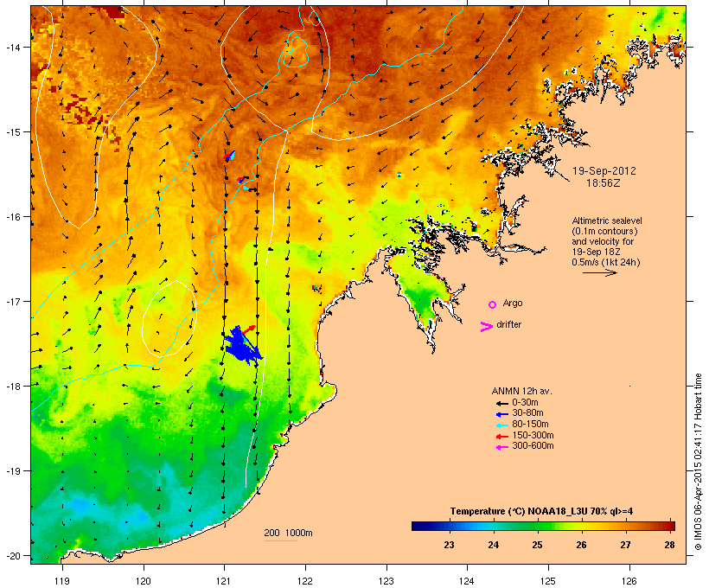Click the '(0.1m contours)' caption line
The height and width of the screenshot is (588, 709).
pyautogui.click(x=604, y=231)
